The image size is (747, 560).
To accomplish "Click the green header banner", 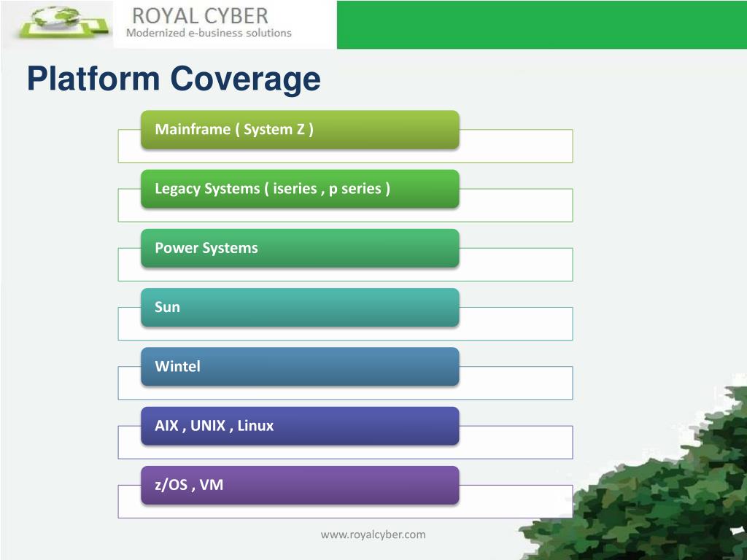I will [x=542, y=24].
